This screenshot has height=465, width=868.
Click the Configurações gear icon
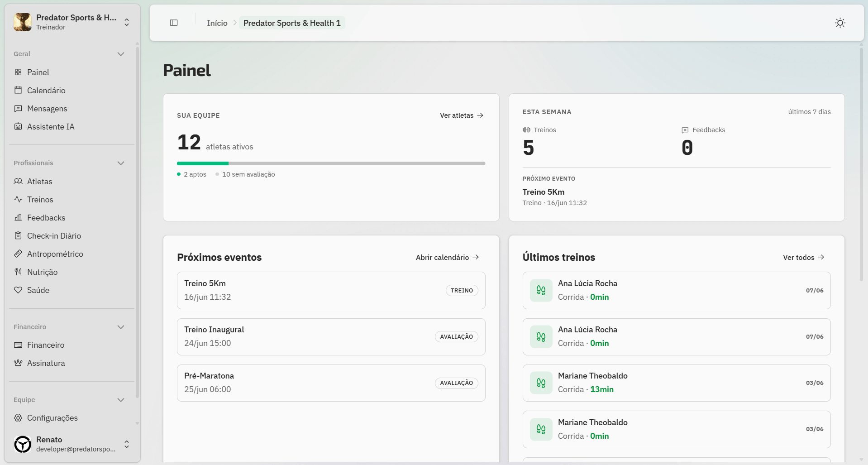coord(18,417)
